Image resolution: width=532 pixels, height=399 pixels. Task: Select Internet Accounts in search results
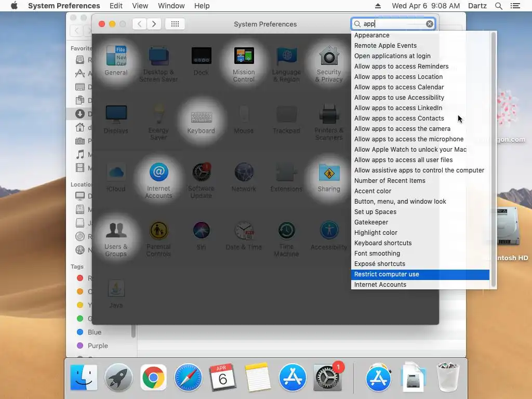pos(420,285)
